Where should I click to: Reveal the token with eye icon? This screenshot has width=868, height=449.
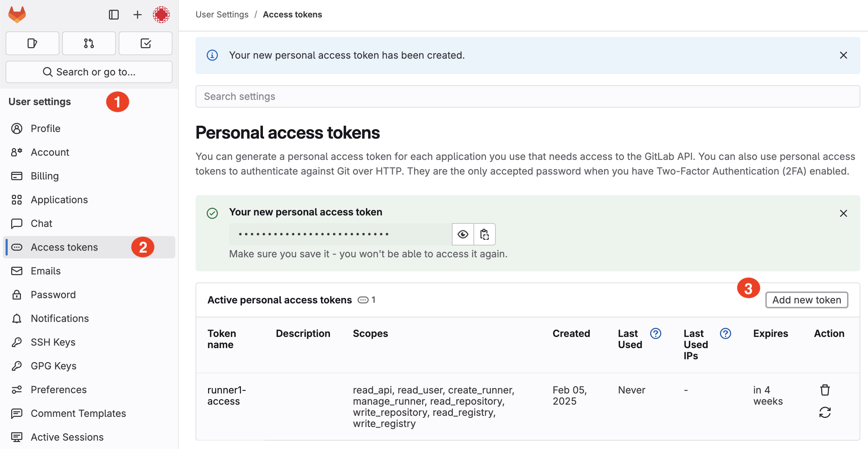click(463, 234)
